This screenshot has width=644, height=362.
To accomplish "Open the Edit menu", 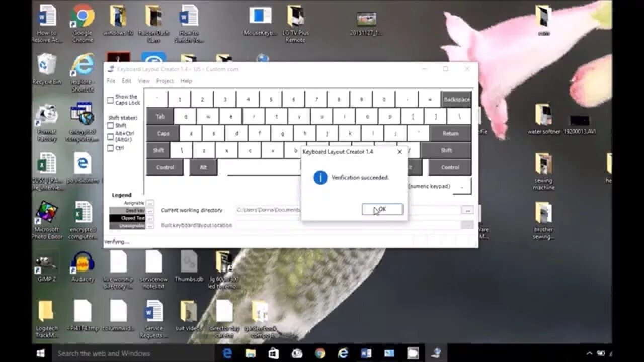I will (x=126, y=81).
